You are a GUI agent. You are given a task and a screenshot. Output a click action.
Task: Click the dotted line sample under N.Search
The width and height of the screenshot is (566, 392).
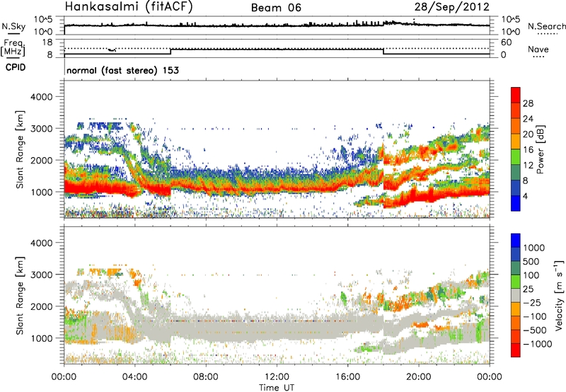(548, 33)
